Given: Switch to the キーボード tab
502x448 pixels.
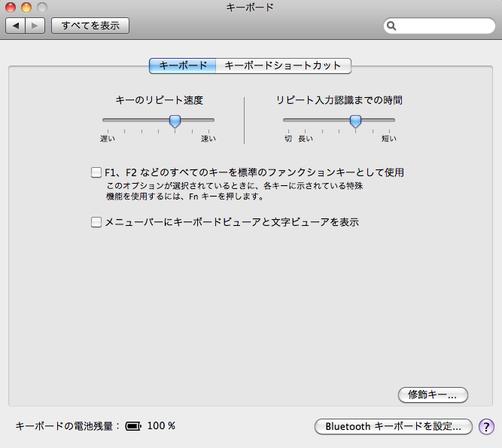Looking at the screenshot, I should tap(182, 66).
